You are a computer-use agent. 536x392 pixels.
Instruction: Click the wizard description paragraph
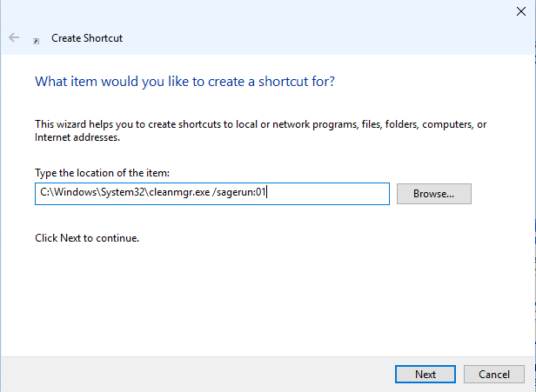[x=260, y=130]
